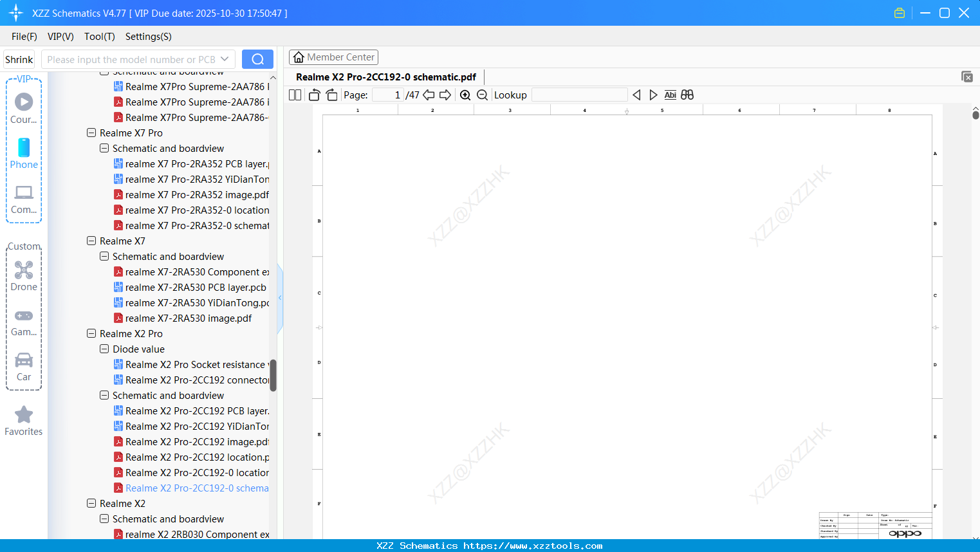Rotate the page clockwise

[x=332, y=95]
